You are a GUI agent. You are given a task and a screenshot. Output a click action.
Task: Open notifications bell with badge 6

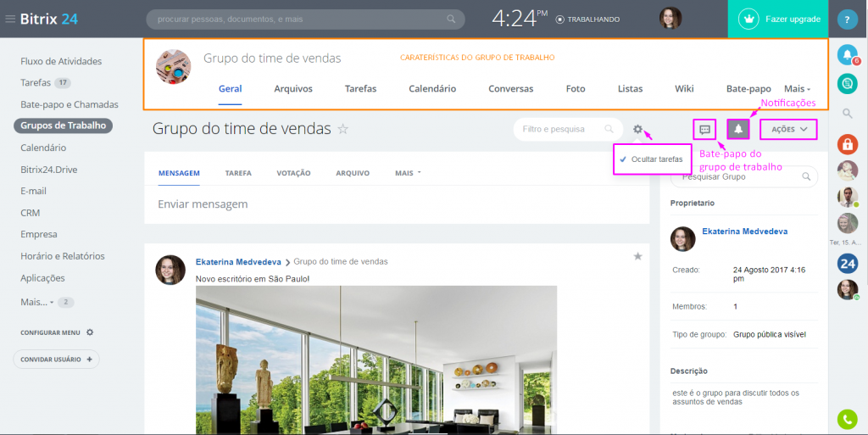[x=848, y=55]
